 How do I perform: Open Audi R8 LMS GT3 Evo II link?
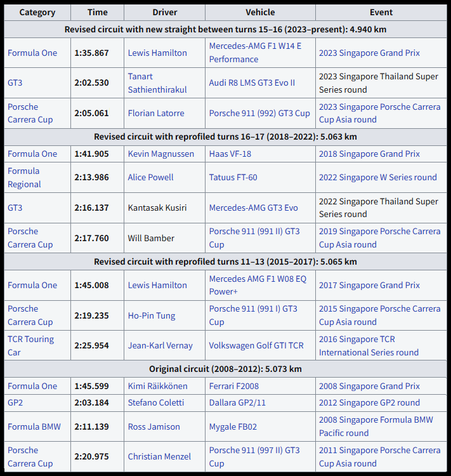252,83
